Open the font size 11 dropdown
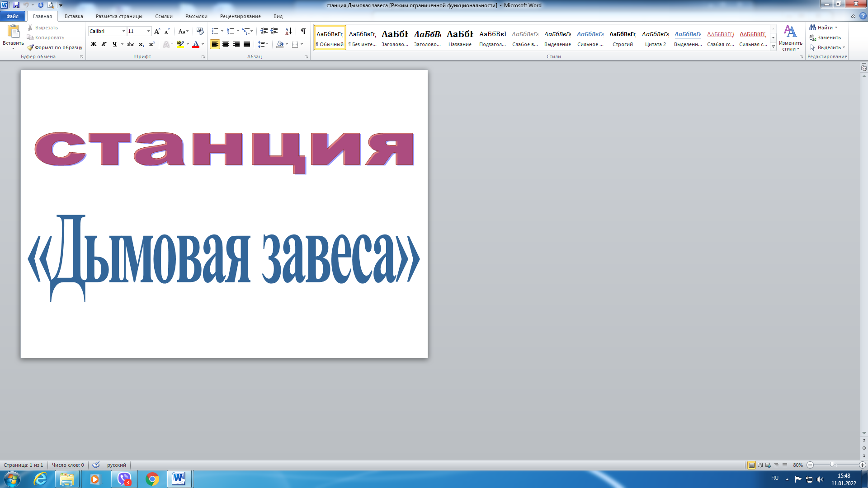Screen dimensions: 868x488 [148, 31]
